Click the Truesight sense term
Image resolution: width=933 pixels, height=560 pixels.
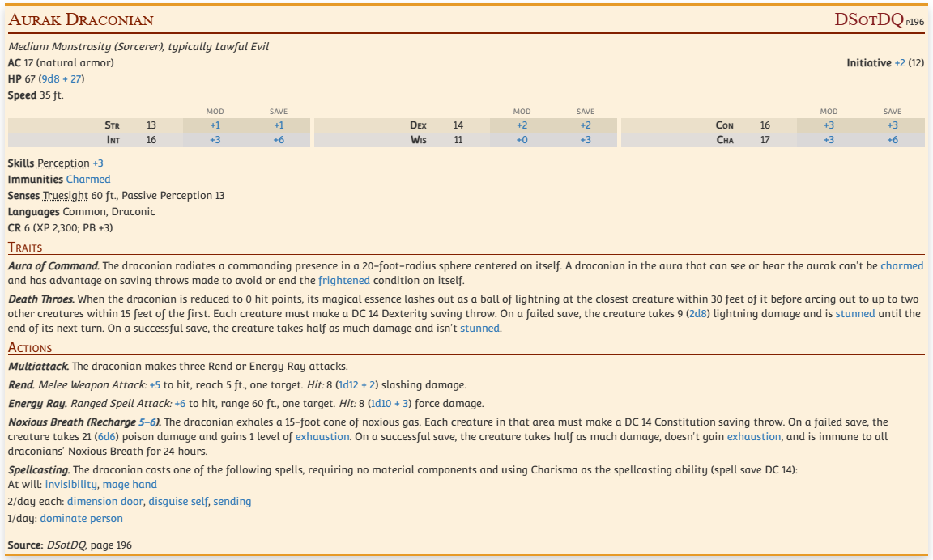(x=64, y=195)
